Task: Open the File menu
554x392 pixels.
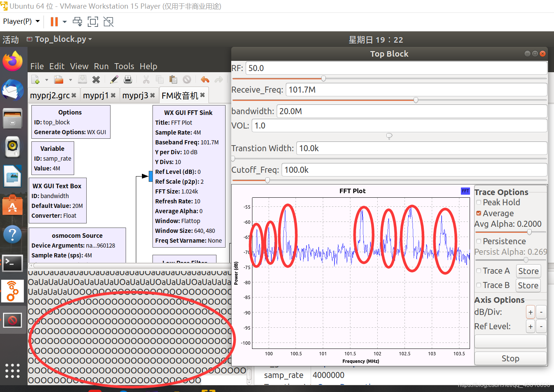Action: pyautogui.click(x=37, y=66)
